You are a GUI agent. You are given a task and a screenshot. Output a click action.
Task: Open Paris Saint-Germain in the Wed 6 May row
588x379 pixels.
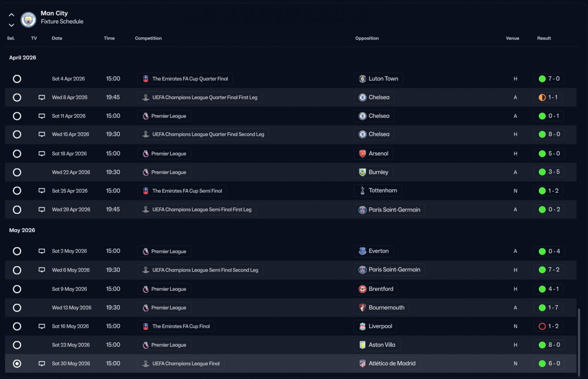[390, 270]
